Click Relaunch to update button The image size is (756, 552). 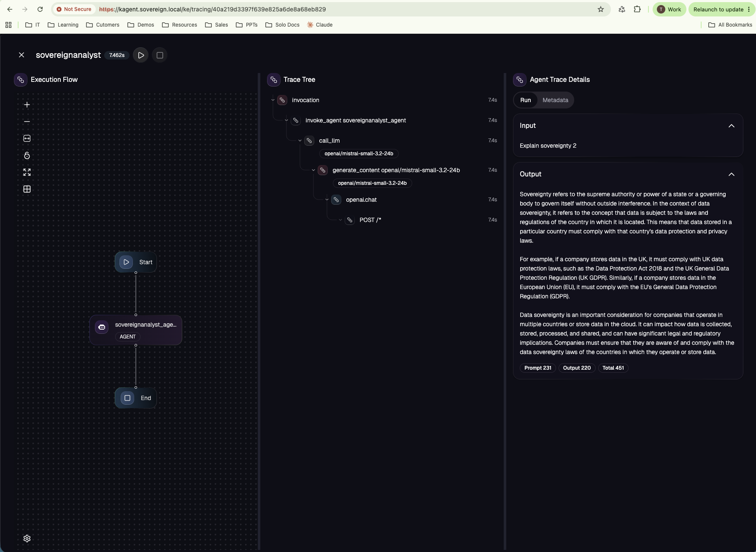(722, 9)
